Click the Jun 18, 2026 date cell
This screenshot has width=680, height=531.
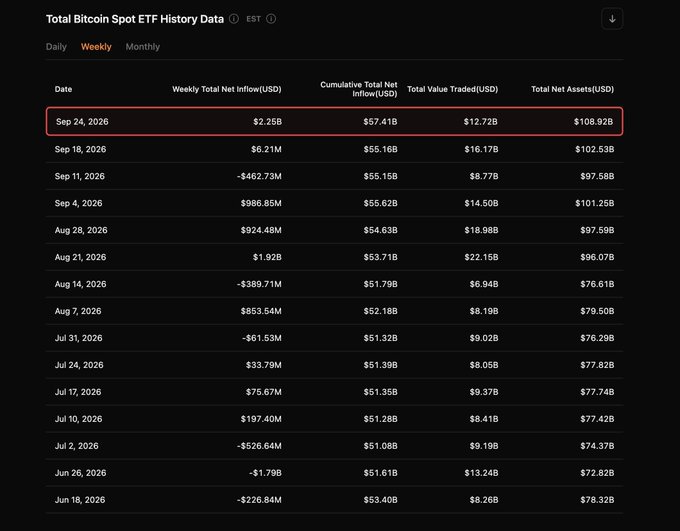click(80, 499)
